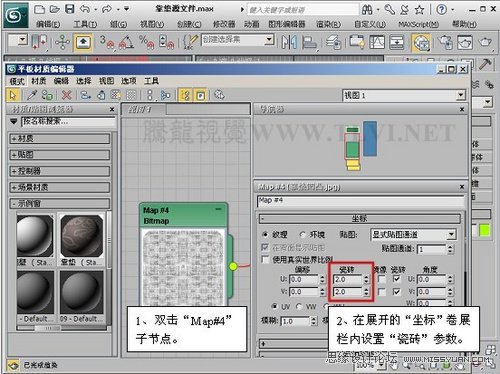
Task: Select the UV radio button
Action: coord(275,306)
